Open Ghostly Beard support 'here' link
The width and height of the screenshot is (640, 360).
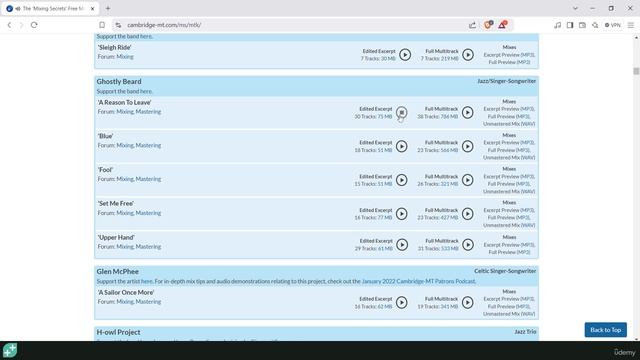pyautogui.click(x=146, y=91)
